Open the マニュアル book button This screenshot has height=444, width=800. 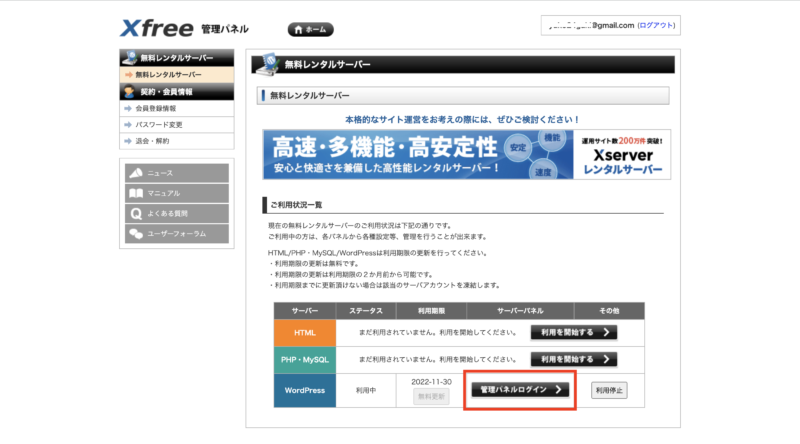[177, 193]
